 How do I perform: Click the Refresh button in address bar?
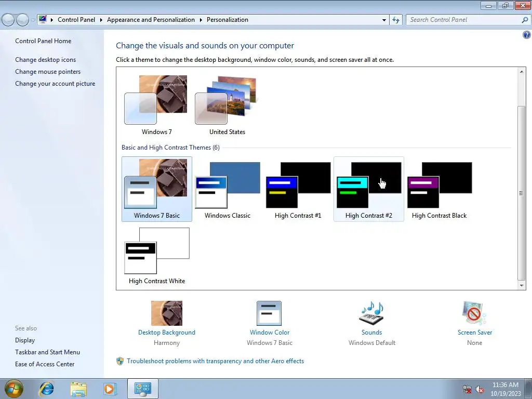click(396, 20)
